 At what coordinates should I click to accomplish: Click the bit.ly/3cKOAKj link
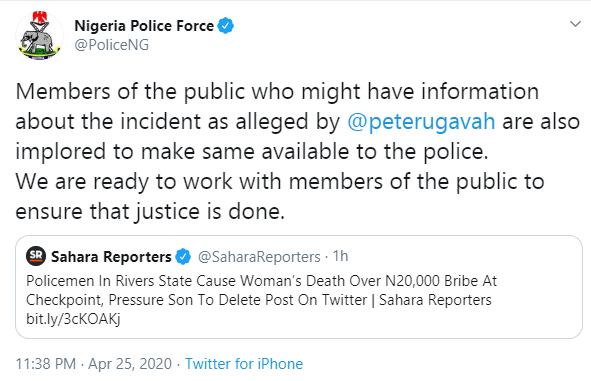(73, 319)
